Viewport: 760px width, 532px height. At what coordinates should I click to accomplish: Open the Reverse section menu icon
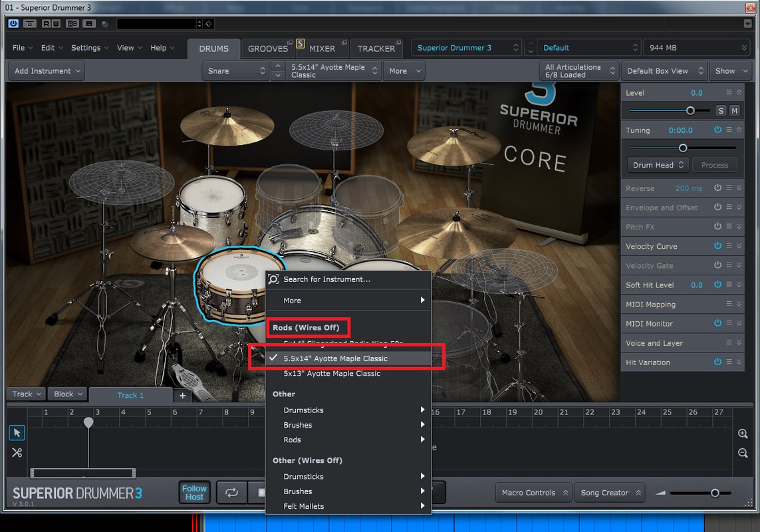click(x=729, y=188)
